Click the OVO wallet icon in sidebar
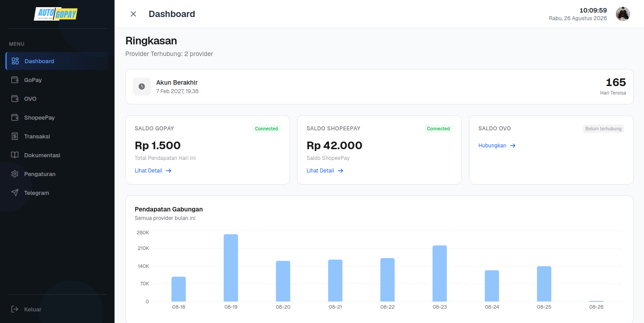Viewport: 644px width, 323px height. pyautogui.click(x=15, y=99)
